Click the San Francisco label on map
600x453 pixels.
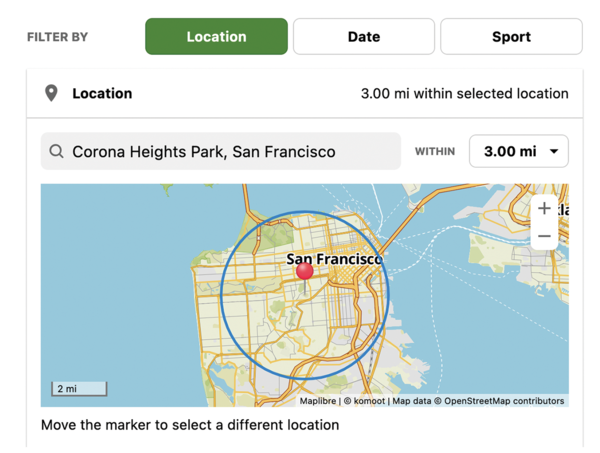point(334,259)
